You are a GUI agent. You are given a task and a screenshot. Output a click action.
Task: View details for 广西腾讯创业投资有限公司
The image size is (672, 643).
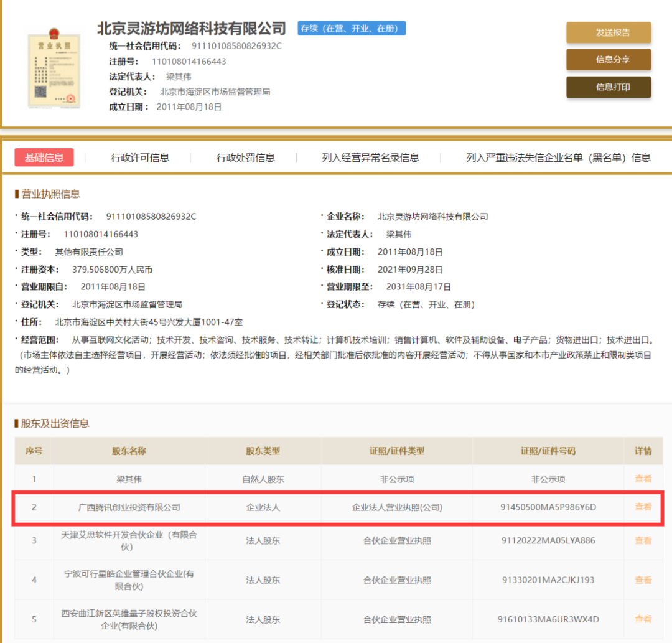pos(643,507)
